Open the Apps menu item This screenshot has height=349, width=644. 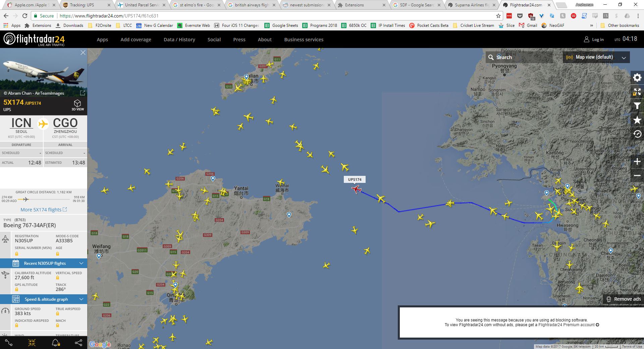pos(102,40)
